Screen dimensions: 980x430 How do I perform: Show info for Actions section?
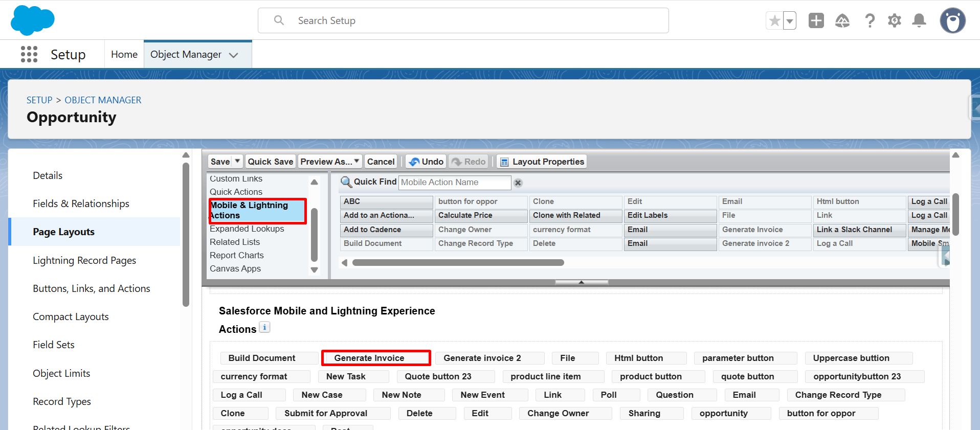(264, 328)
